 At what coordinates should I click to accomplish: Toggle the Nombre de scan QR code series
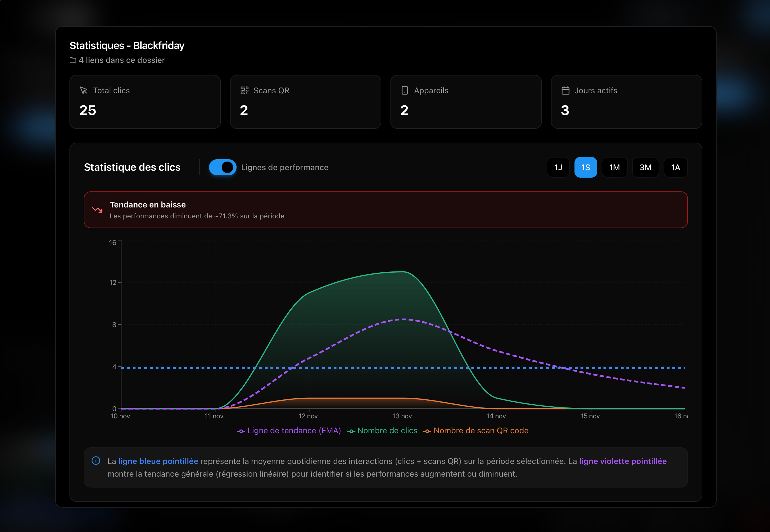[x=481, y=431]
